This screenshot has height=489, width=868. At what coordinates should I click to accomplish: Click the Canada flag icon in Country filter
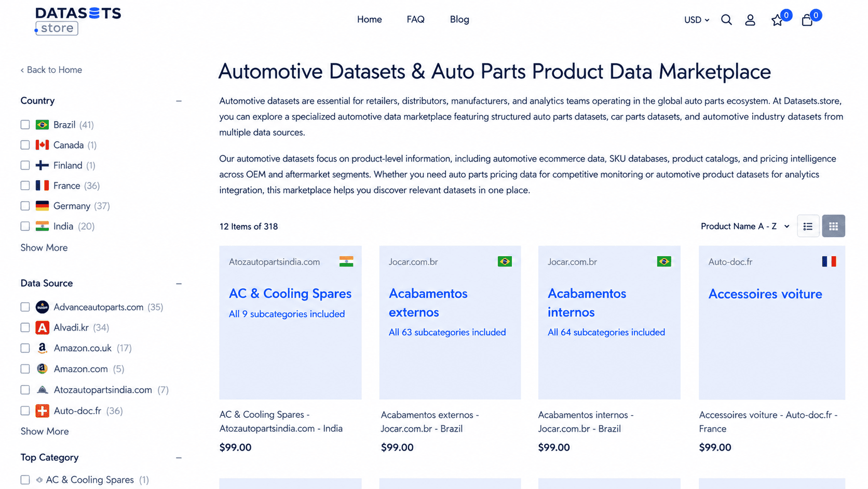42,145
